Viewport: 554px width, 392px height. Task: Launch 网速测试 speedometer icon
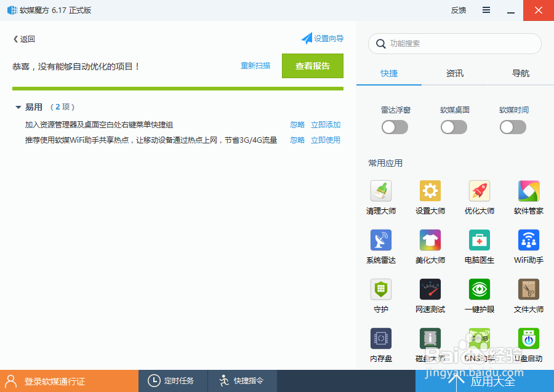coord(430,289)
